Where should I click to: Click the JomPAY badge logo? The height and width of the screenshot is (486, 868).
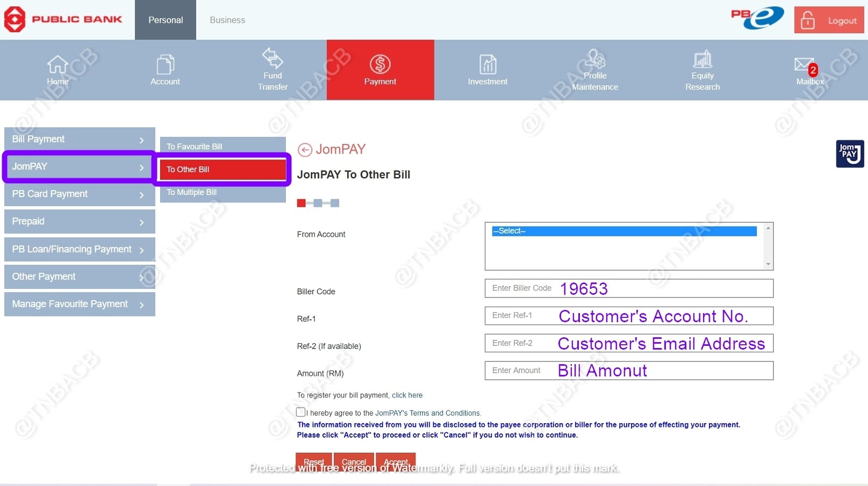850,154
